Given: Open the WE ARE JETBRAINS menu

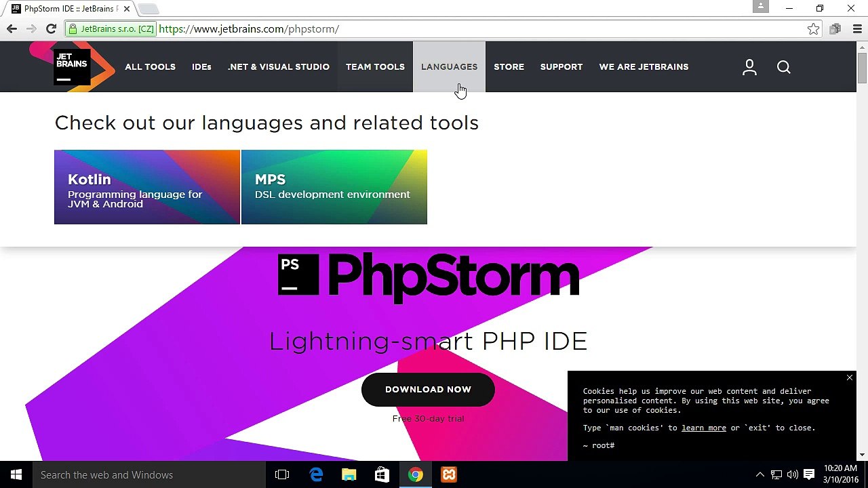Looking at the screenshot, I should coord(644,67).
